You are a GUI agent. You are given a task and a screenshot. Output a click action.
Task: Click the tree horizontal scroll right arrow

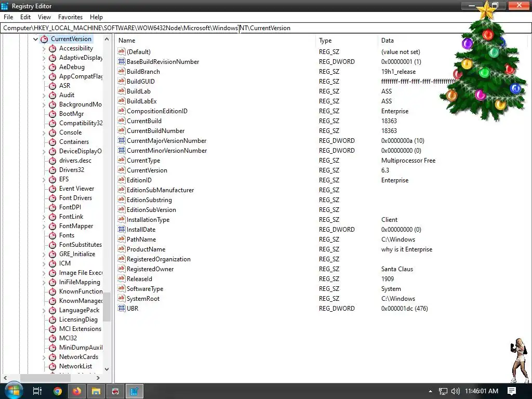(98, 378)
